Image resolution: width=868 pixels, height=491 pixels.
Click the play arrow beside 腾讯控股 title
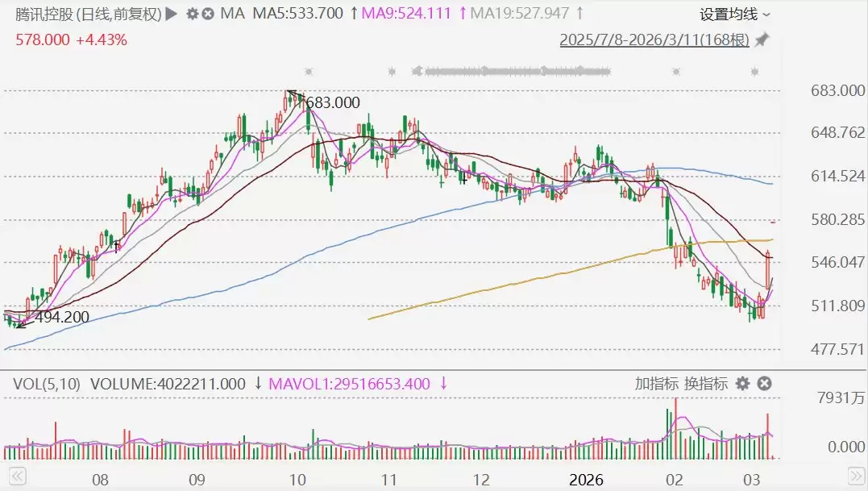click(170, 14)
